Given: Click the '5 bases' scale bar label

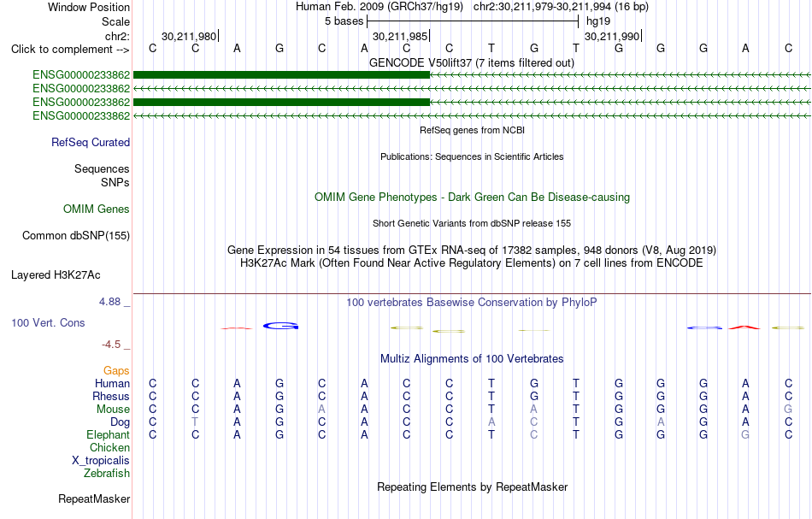Looking at the screenshot, I should point(344,21).
